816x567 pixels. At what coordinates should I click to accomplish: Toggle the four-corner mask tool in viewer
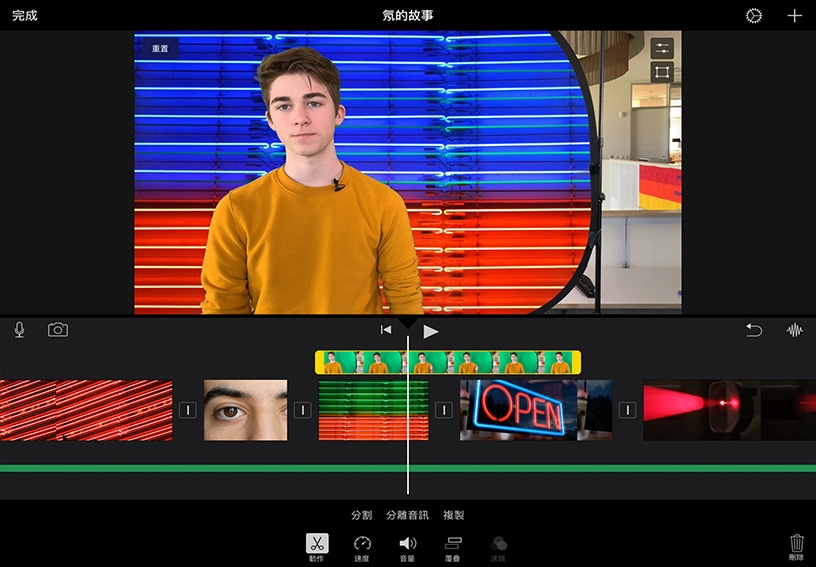[x=662, y=72]
